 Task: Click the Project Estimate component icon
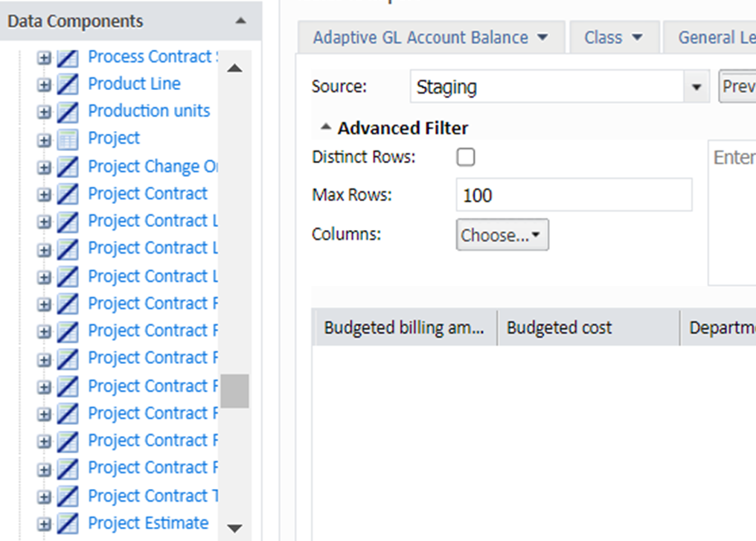(x=68, y=524)
